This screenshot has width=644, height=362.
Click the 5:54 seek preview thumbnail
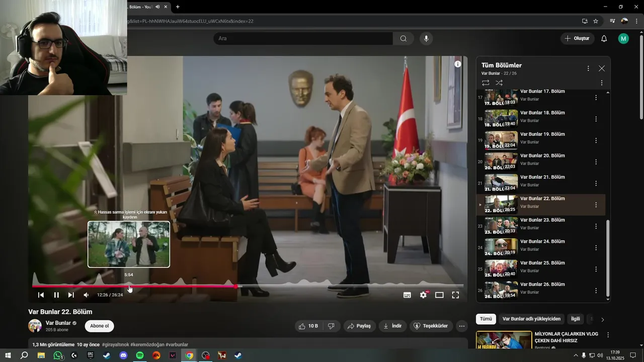[x=129, y=244]
